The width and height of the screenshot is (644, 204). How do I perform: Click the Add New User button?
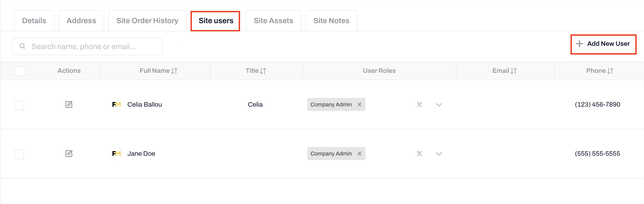point(603,44)
